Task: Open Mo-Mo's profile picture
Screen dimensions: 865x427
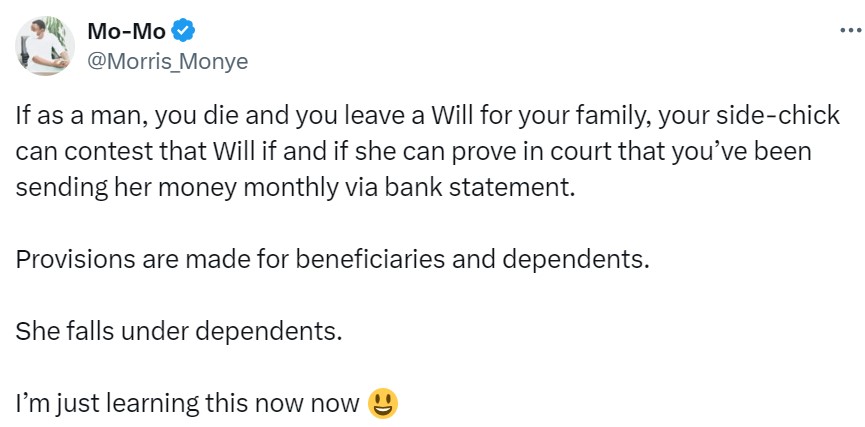Action: 43,46
